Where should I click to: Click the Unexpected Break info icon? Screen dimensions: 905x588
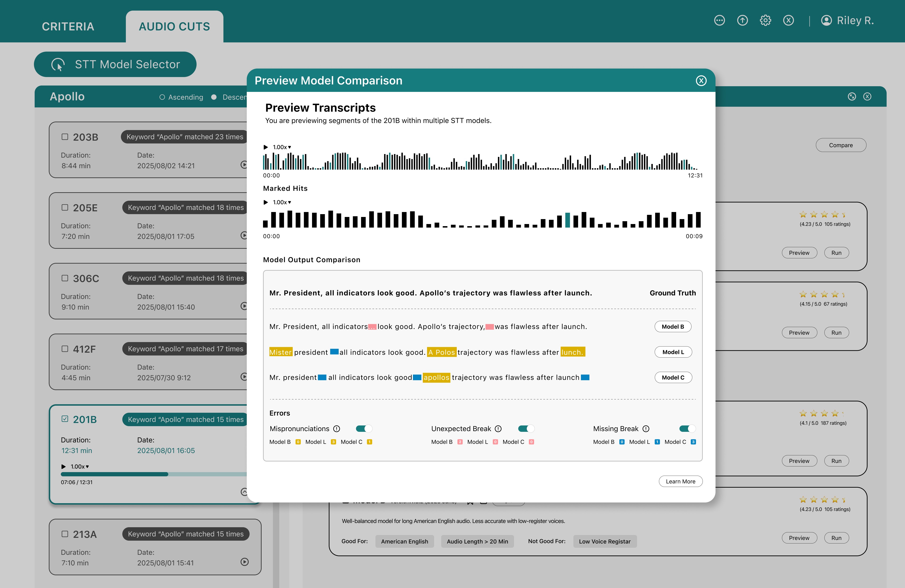point(498,429)
